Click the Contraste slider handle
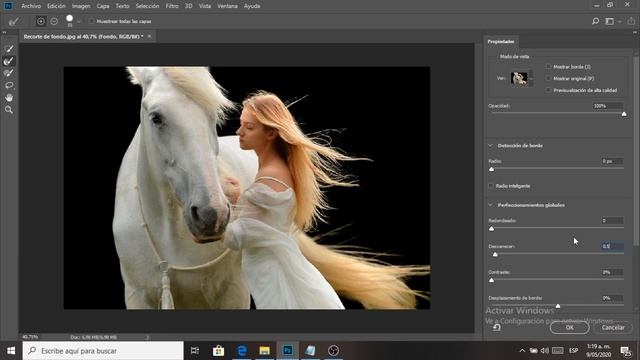The height and width of the screenshot is (360, 640). point(491,280)
